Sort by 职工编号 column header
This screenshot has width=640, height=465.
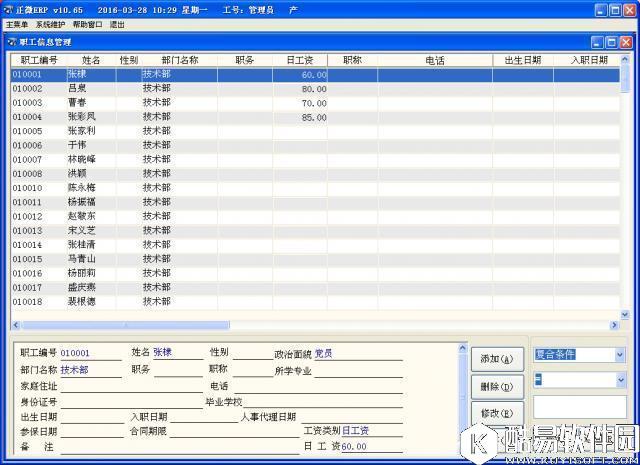[x=39, y=60]
